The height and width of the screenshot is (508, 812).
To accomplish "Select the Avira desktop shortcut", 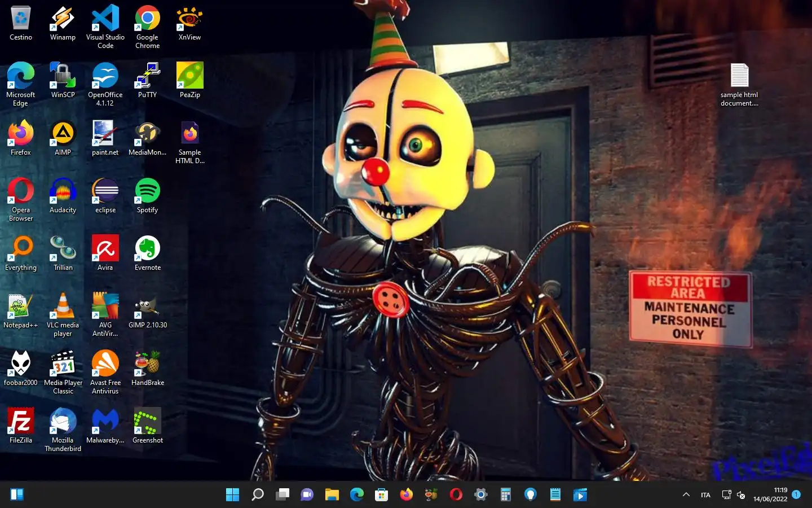I will (105, 254).
